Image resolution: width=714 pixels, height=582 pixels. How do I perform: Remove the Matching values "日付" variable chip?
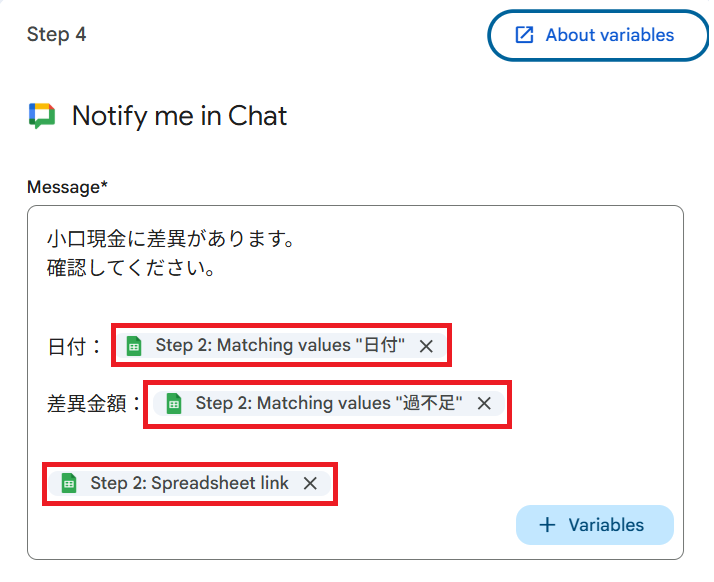(x=426, y=346)
